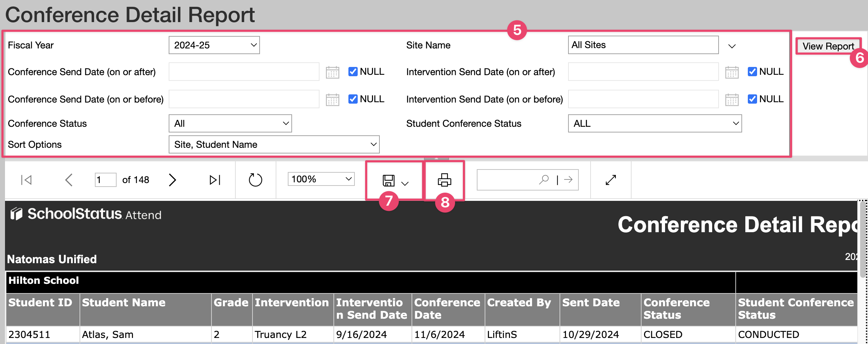This screenshot has width=868, height=344.
Task: Click the SchoolStatus Attend logo
Action: pos(86,214)
